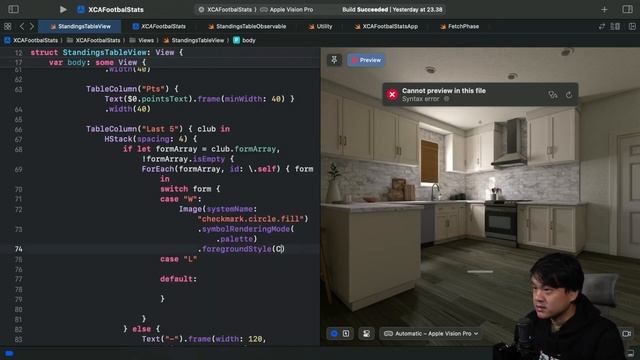Select the selectable preview mode button
Image resolution: width=640 pixels, height=360 pixels.
[x=346, y=333]
